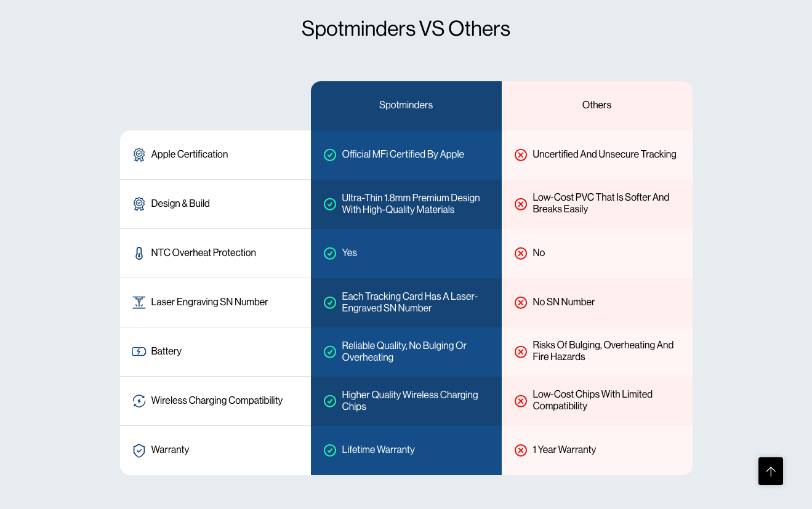Image resolution: width=812 pixels, height=509 pixels.
Task: Click the Design & Build badge icon
Action: (139, 204)
